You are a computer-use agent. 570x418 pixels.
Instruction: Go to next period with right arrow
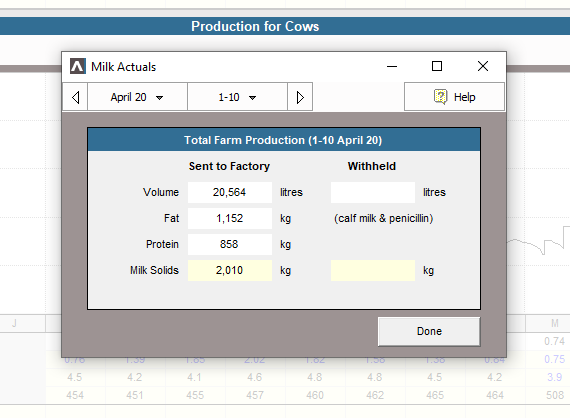(x=300, y=97)
